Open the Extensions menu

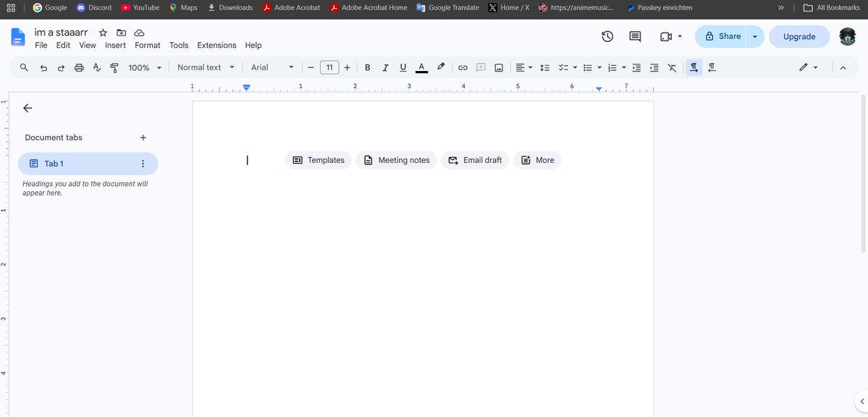(216, 46)
